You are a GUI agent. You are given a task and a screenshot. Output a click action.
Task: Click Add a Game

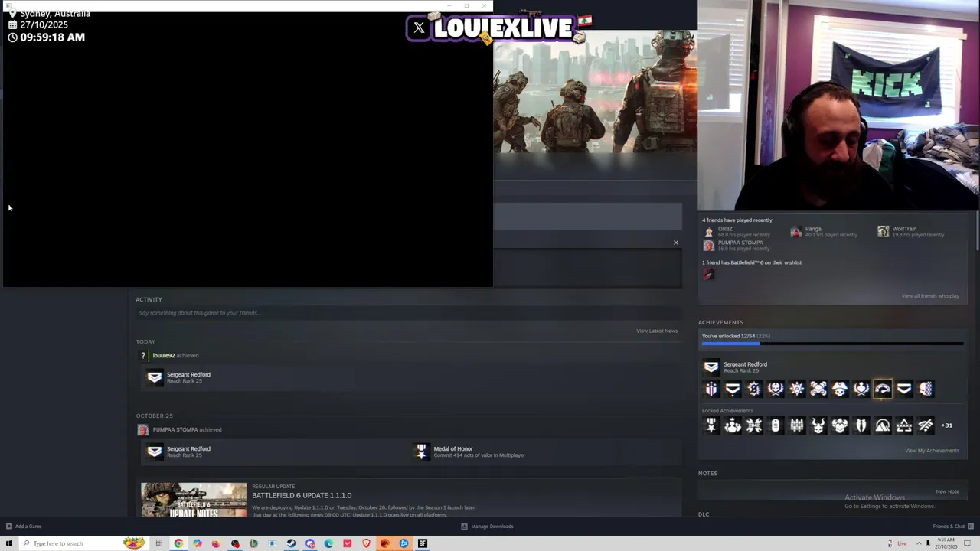tap(24, 527)
